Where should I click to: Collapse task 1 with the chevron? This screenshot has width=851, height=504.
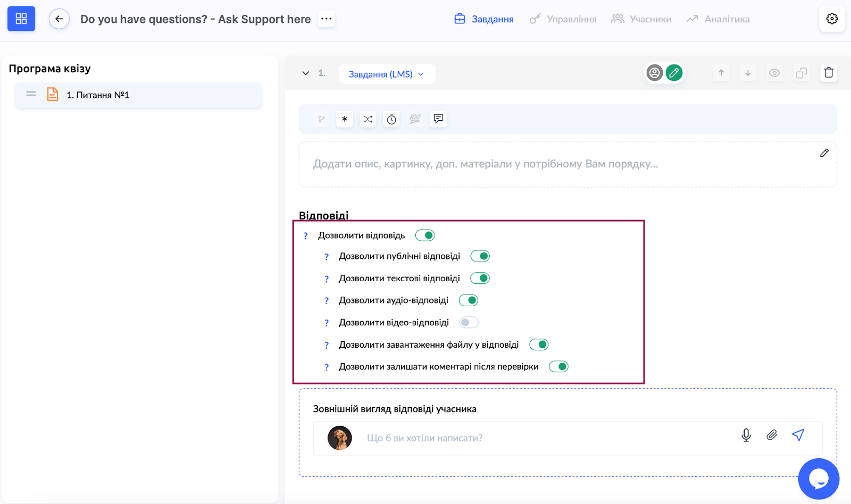306,73
